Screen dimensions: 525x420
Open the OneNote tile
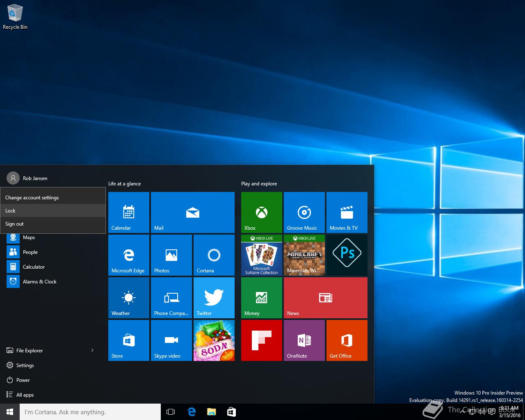pos(304,340)
